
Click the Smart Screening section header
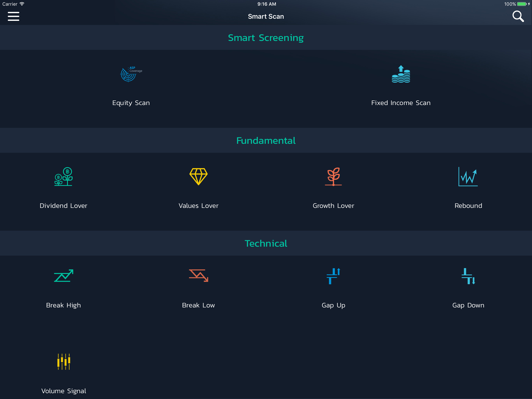(x=266, y=38)
